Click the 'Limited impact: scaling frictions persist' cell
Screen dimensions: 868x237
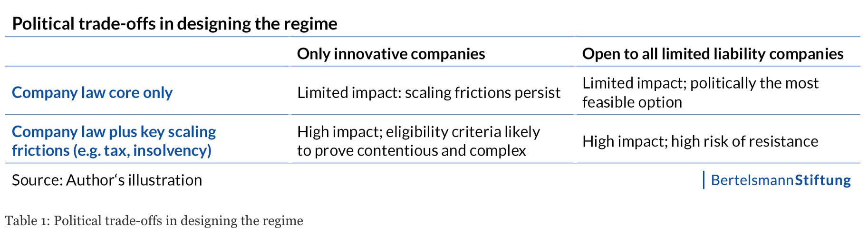429,92
